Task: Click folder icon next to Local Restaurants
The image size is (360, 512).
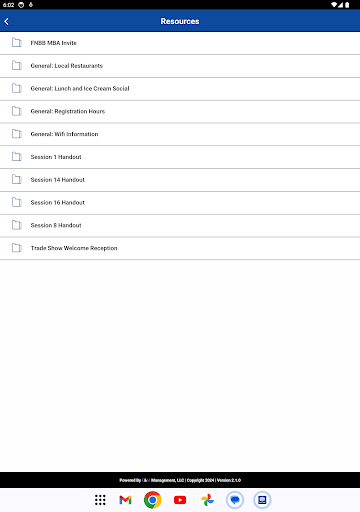Action: coord(17,65)
